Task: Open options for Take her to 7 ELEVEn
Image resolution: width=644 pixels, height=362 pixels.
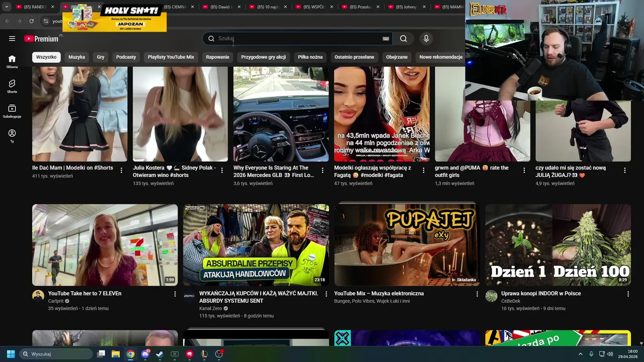Action: pyautogui.click(x=175, y=294)
